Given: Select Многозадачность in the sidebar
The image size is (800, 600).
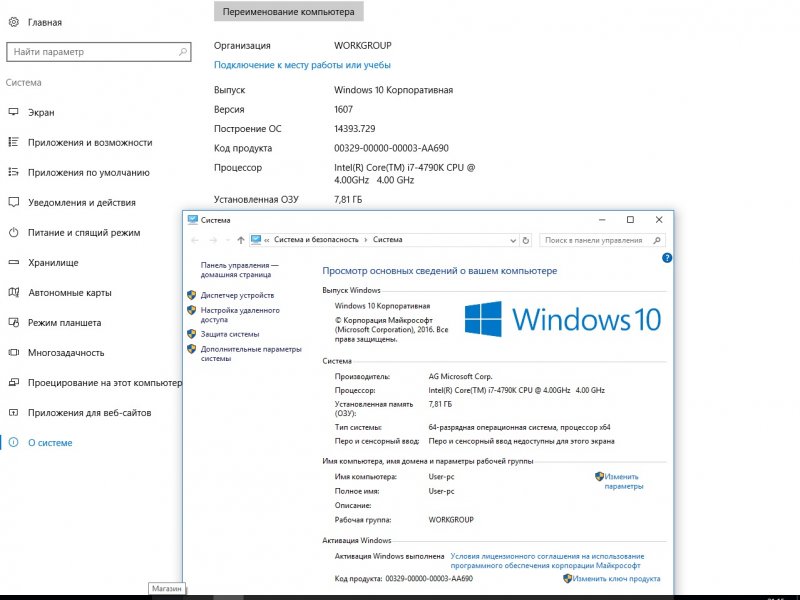Looking at the screenshot, I should pyautogui.click(x=66, y=353).
